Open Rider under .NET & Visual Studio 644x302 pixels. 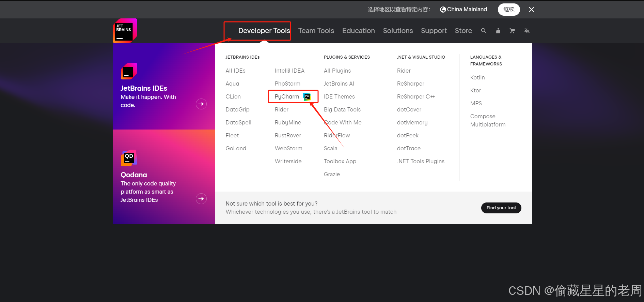tap(404, 71)
